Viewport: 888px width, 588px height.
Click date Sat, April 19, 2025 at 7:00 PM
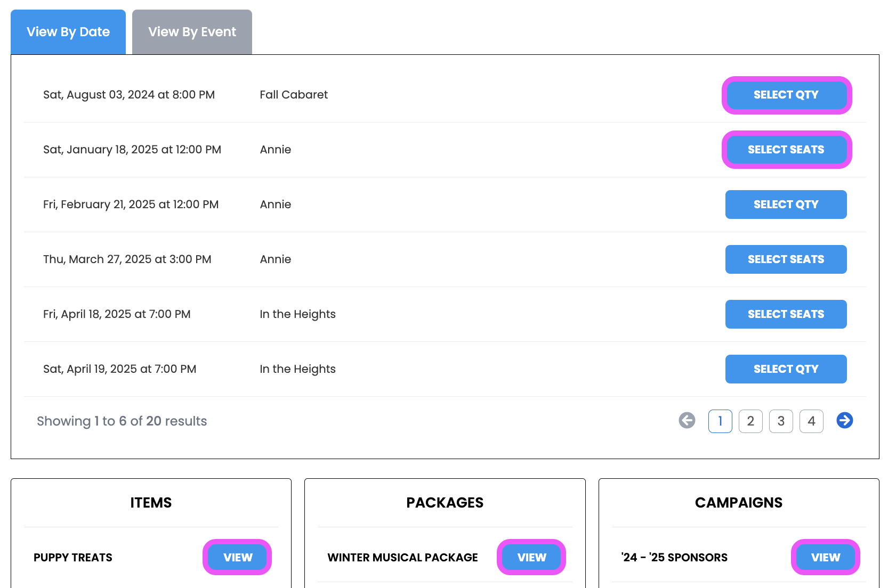click(x=120, y=369)
